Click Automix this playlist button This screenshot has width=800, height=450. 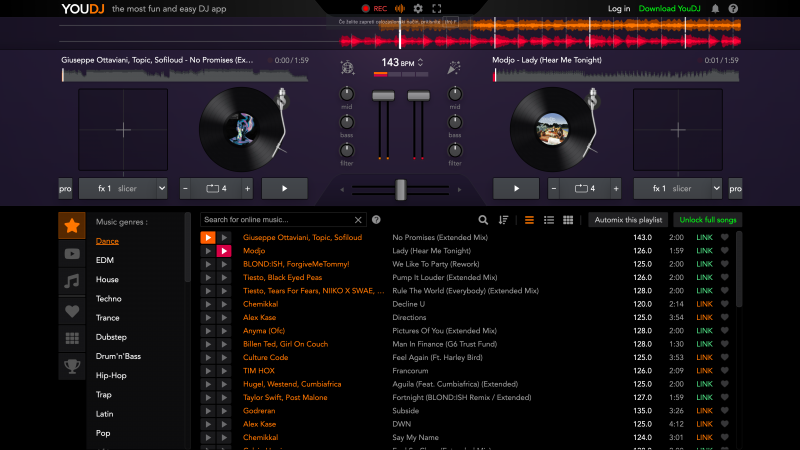tap(627, 220)
